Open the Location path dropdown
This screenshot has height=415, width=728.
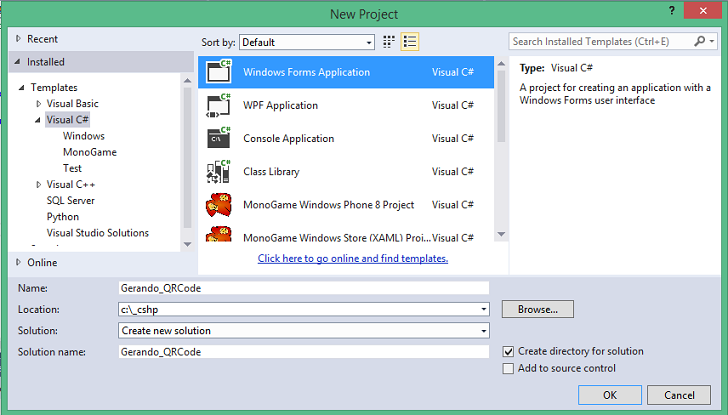(x=483, y=309)
